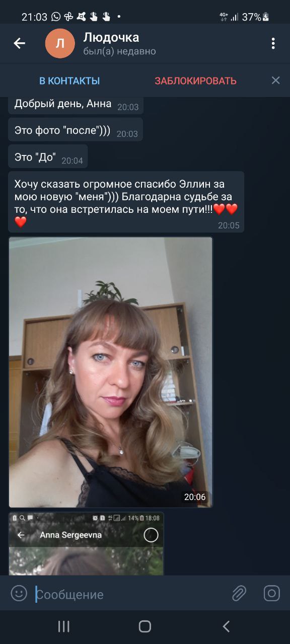The width and height of the screenshot is (290, 644).
Task: Tap the paperclip attach file icon
Action: pos(239,594)
